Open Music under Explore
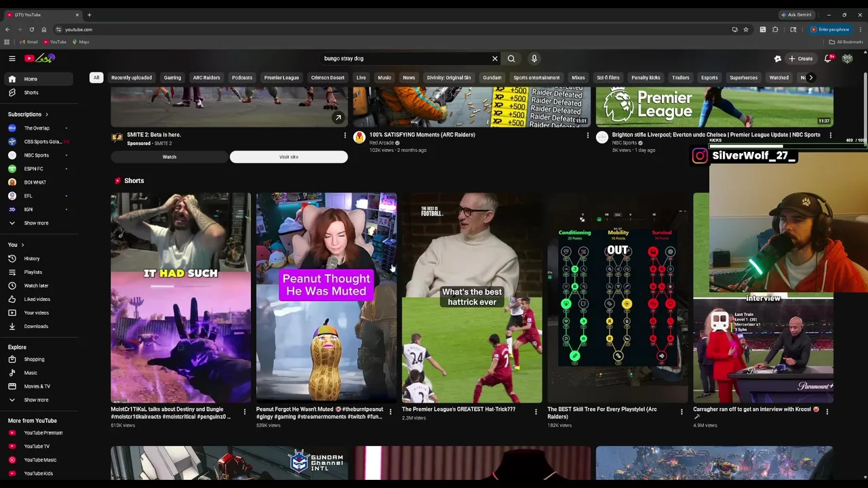Screen dimensions: 868x488 (31, 373)
